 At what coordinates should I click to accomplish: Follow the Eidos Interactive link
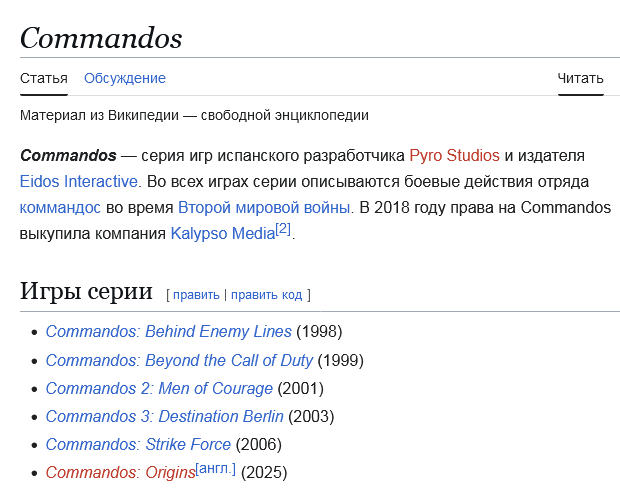(79, 181)
